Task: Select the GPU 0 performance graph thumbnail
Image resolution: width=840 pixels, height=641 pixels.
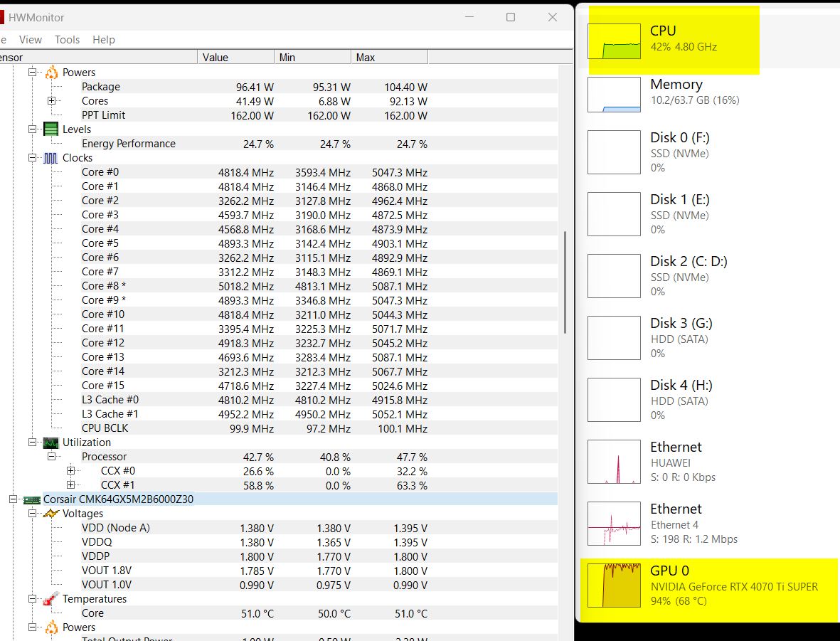Action: tap(614, 585)
